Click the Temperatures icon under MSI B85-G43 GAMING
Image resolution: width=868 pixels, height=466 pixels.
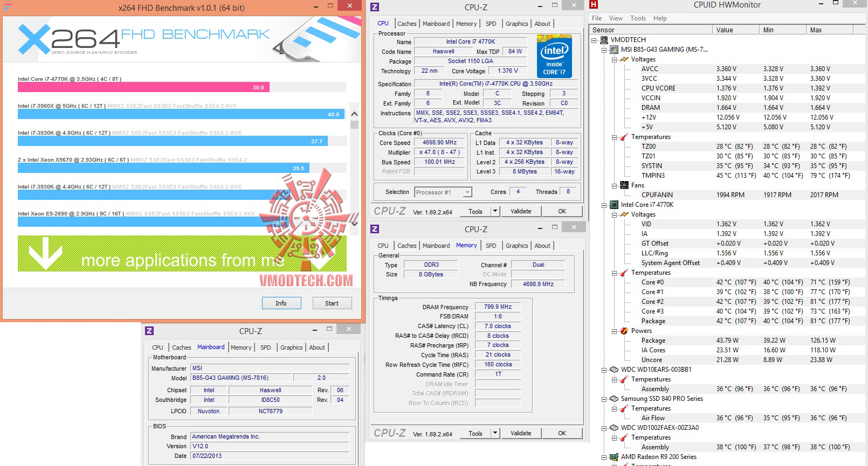[624, 137]
